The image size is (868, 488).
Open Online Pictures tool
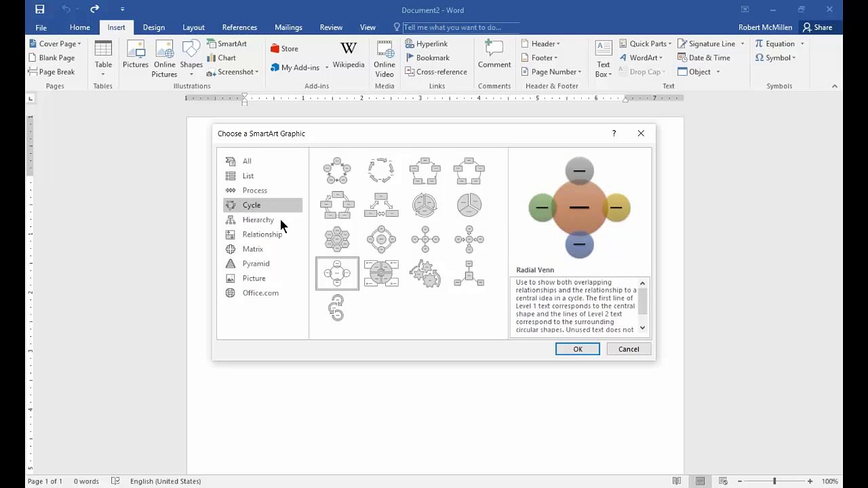click(164, 58)
